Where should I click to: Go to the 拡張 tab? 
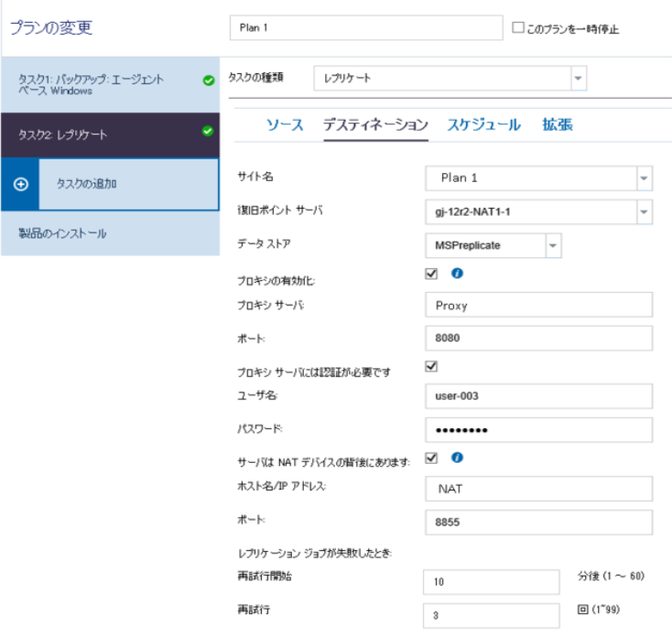click(558, 124)
